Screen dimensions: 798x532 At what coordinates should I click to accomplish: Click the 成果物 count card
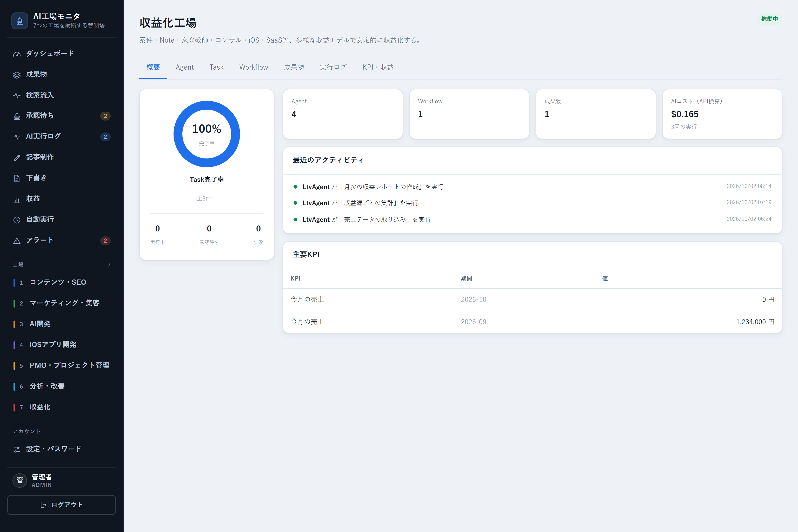pyautogui.click(x=596, y=114)
